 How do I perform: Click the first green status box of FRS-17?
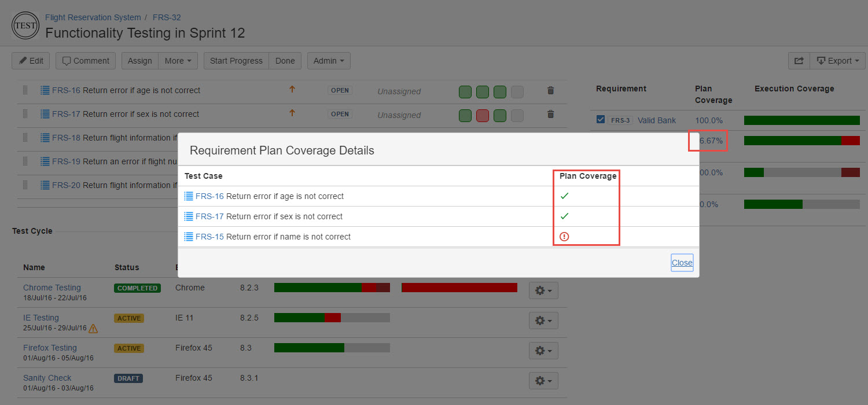click(465, 115)
